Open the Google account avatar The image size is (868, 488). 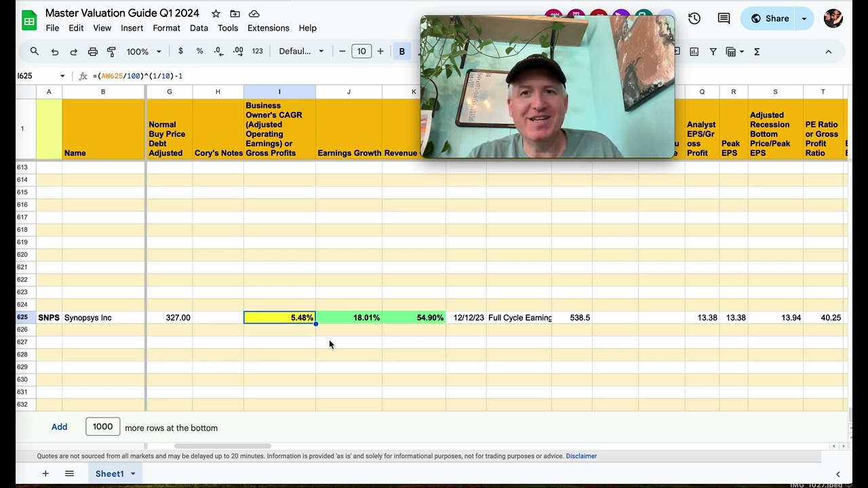pos(833,19)
